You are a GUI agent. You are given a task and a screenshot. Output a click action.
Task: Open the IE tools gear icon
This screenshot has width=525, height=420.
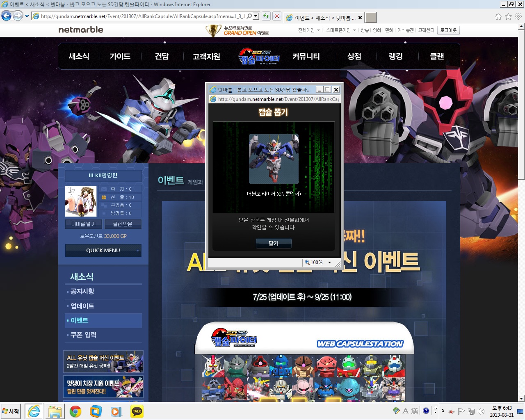(518, 16)
